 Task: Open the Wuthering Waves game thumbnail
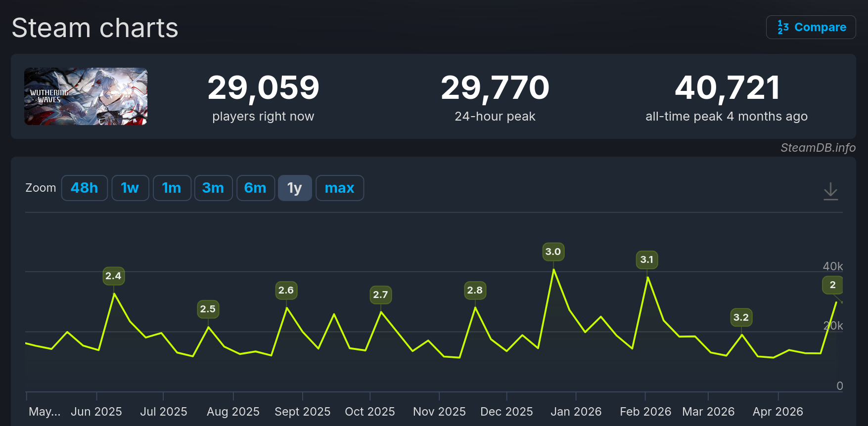[x=86, y=96]
